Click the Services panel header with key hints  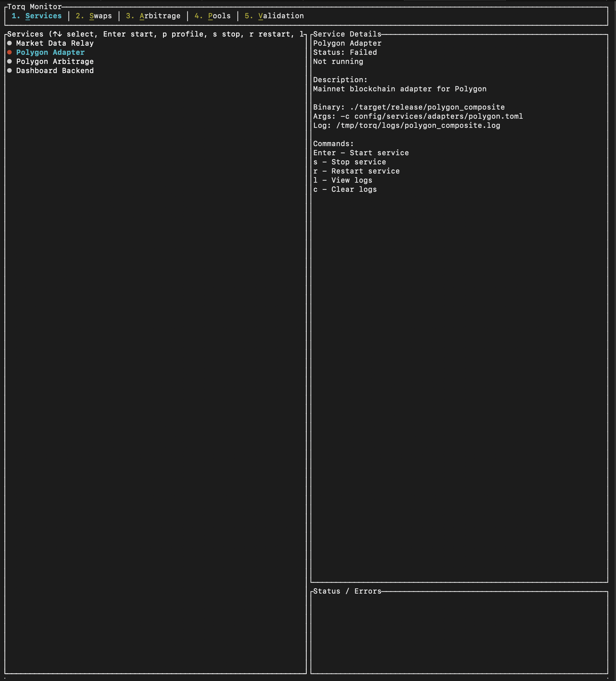pyautogui.click(x=155, y=34)
